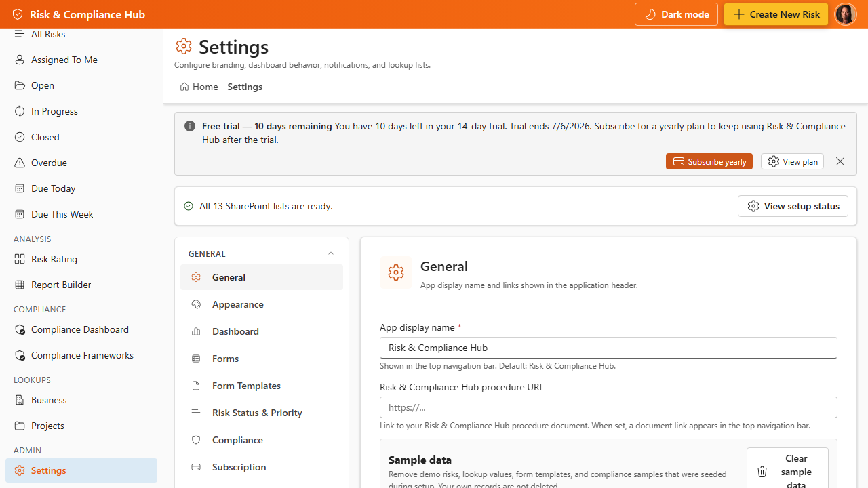
Task: Click the Risk & Compliance Hub header title
Action: [x=87, y=14]
